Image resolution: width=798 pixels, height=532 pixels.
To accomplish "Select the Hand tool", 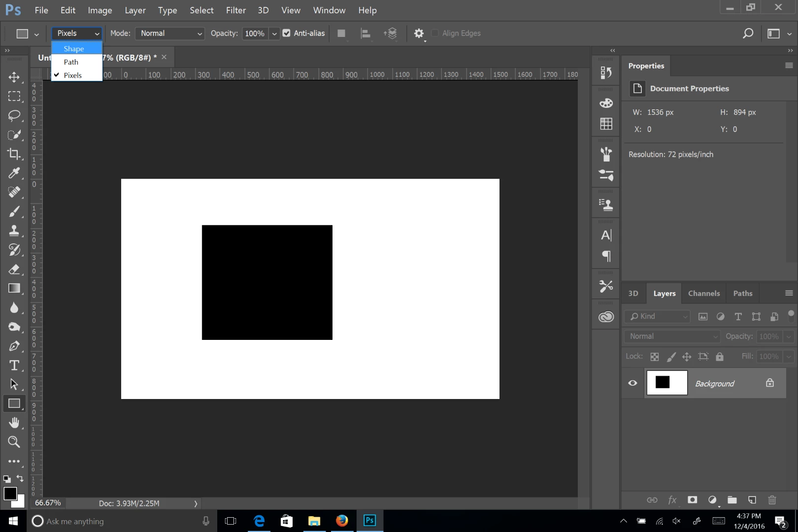I will click(14, 423).
